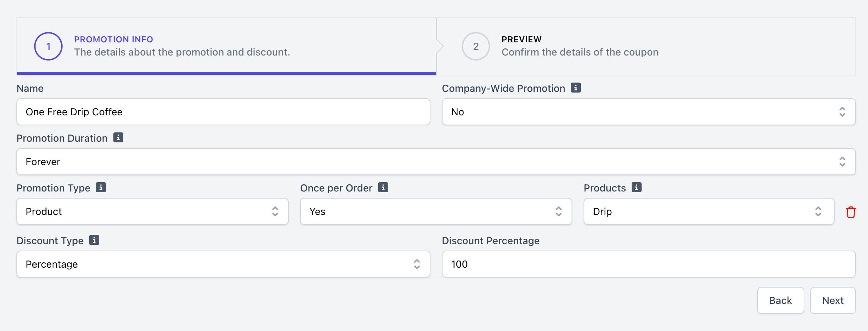Change the Once per Order selection

[x=436, y=211]
